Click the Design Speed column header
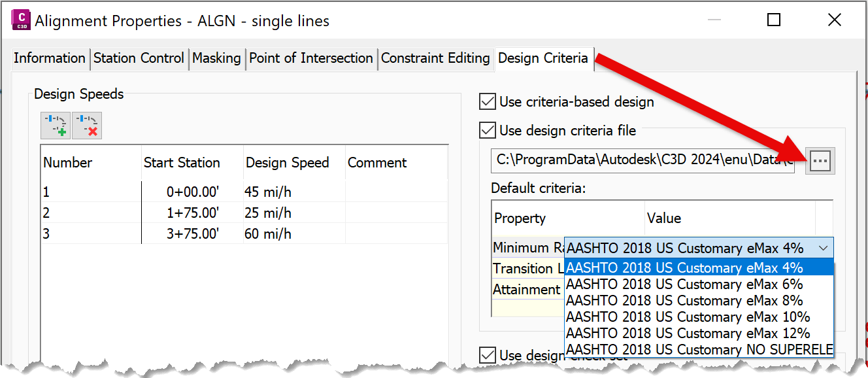Screen dimensions: 868x378 (294, 163)
